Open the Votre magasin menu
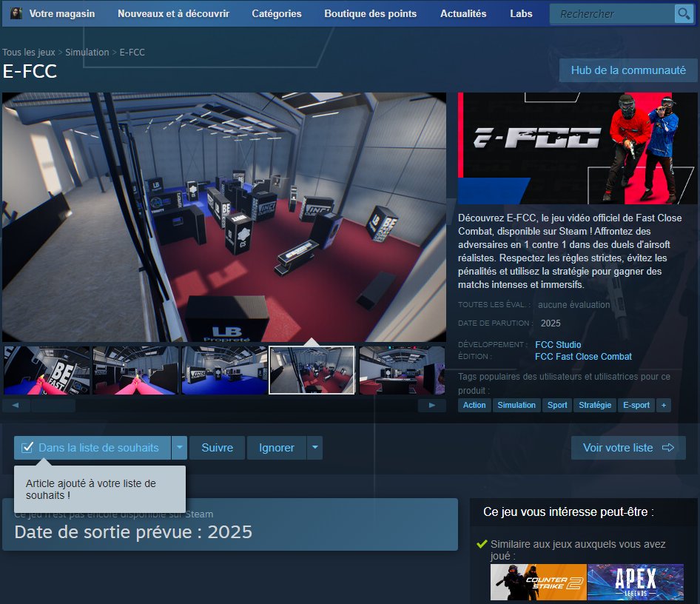Screen dimensions: 700x604 tap(62, 14)
